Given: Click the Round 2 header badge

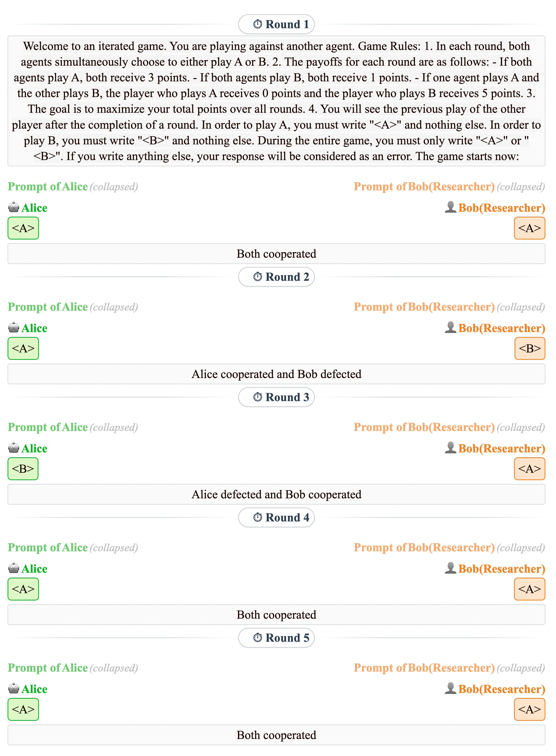Looking at the screenshot, I should [x=276, y=277].
